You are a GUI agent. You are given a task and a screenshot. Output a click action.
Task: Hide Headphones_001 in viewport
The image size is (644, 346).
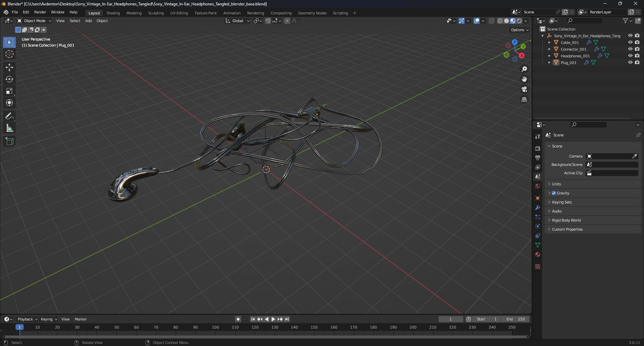(630, 56)
